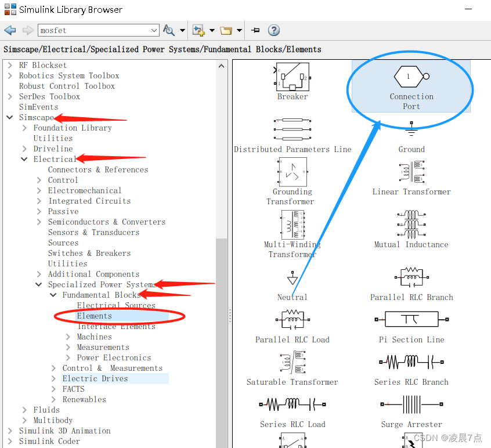Viewport: 491px width, 448px height.
Task: Select Elements in the library tree
Action: (94, 316)
